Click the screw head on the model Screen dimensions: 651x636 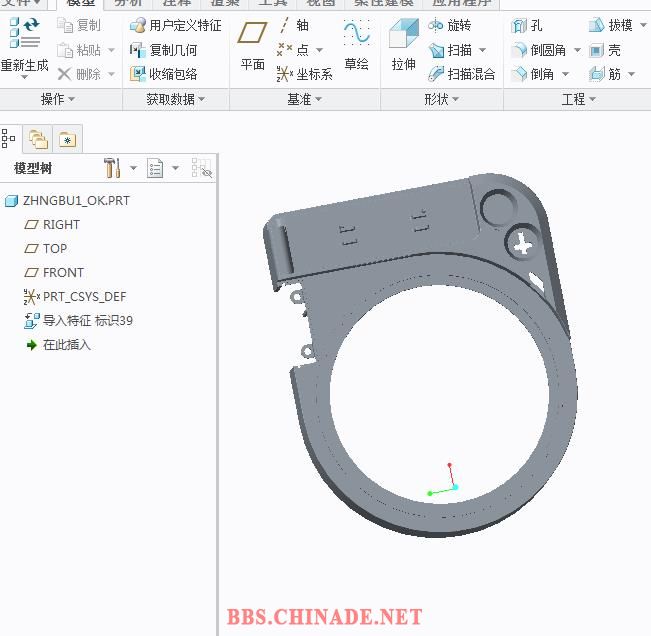(522, 244)
